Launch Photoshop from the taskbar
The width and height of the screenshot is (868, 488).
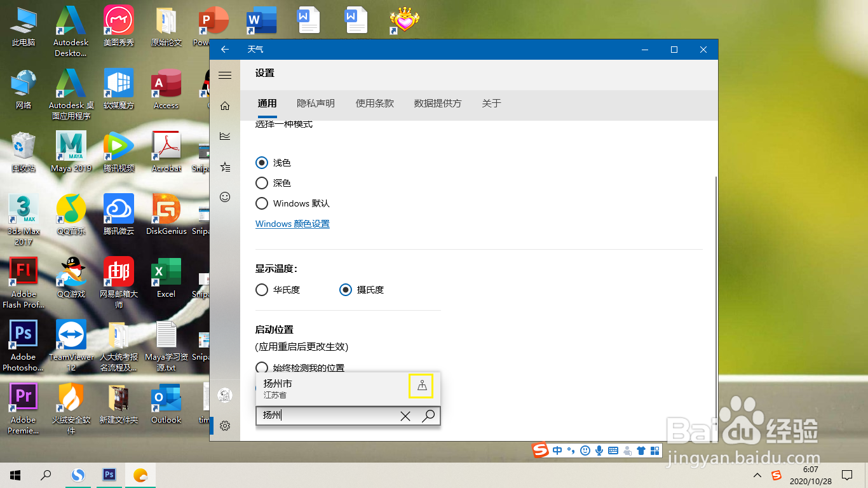coord(109,475)
